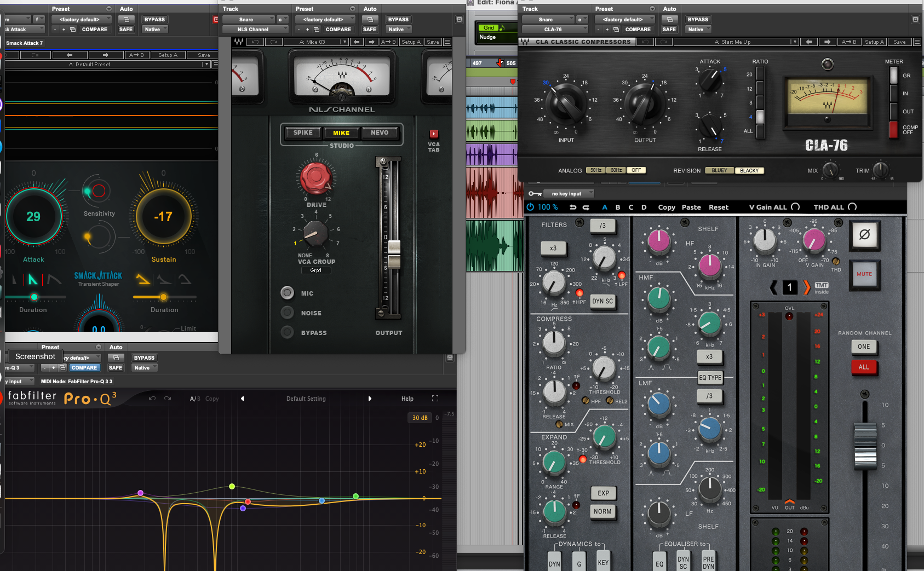Open the A: Mike 03 preset dropdown

coord(316,42)
